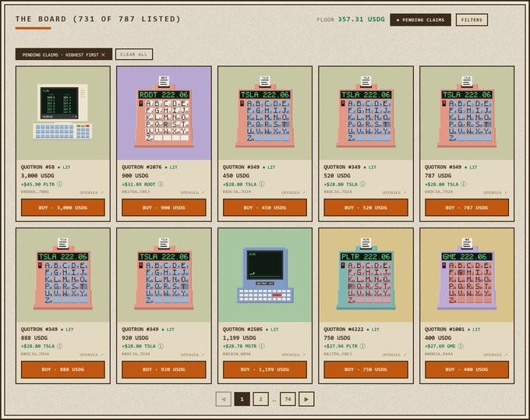Select page 1 in pagination

click(x=242, y=399)
